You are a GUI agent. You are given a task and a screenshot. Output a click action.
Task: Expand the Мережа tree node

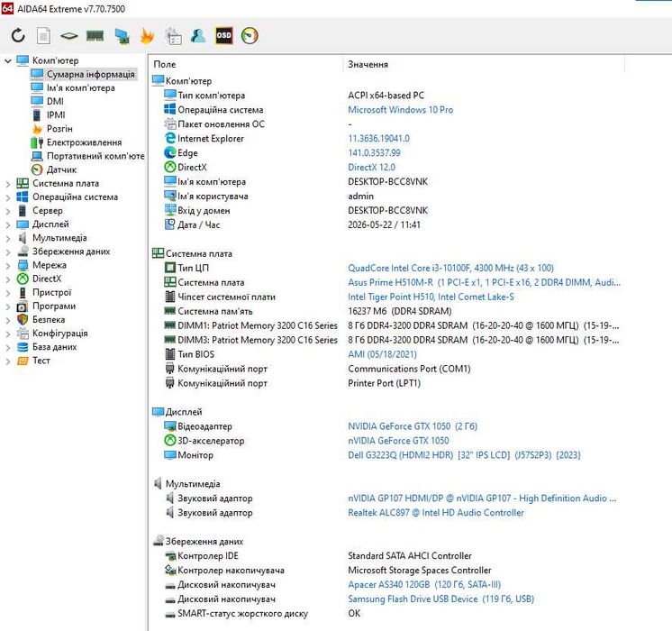pyautogui.click(x=8, y=266)
